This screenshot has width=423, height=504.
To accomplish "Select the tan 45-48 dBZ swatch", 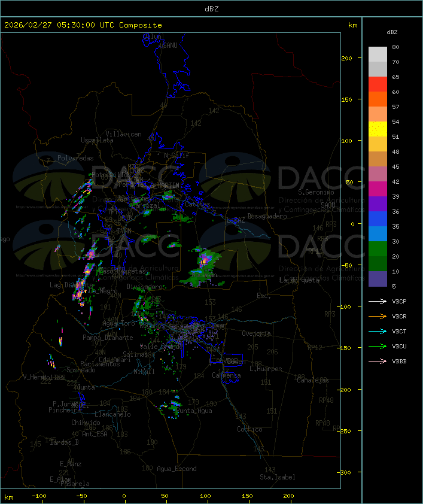I will (x=378, y=159).
